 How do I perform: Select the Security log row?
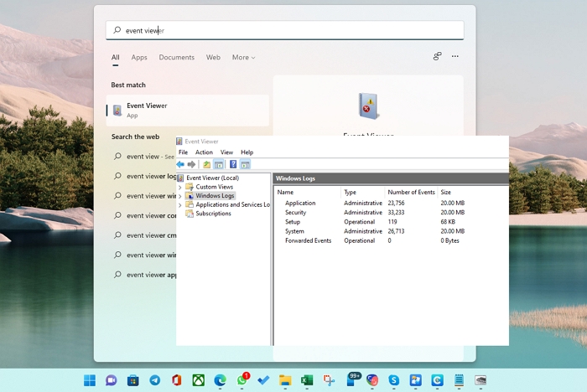pos(296,213)
